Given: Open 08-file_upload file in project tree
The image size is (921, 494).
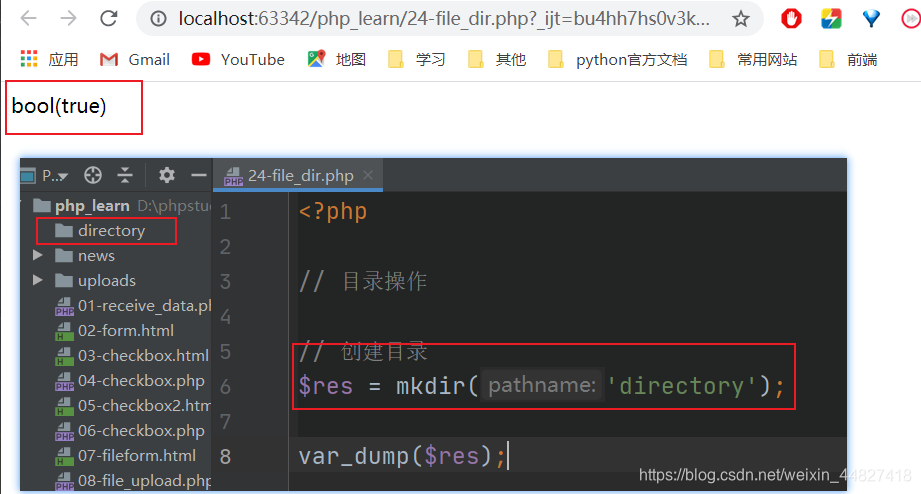Looking at the screenshot, I should [133, 480].
